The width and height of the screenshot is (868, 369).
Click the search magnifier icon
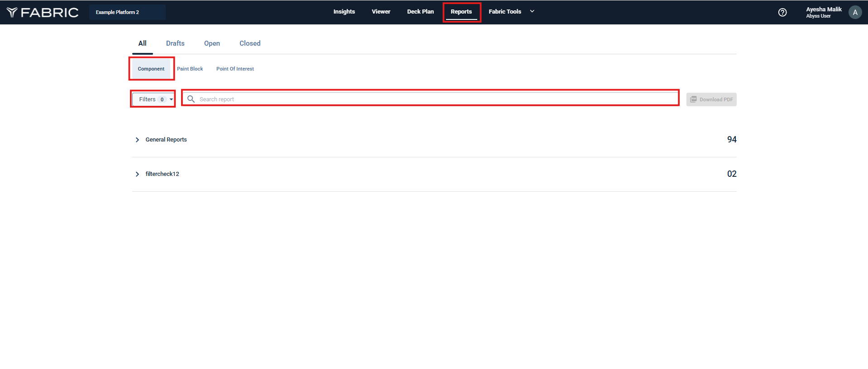coord(191,99)
